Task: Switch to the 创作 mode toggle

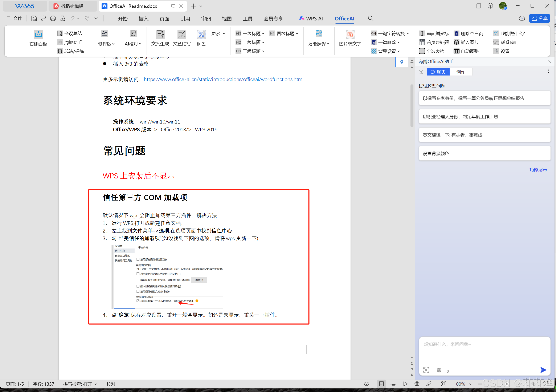Action: pos(461,72)
